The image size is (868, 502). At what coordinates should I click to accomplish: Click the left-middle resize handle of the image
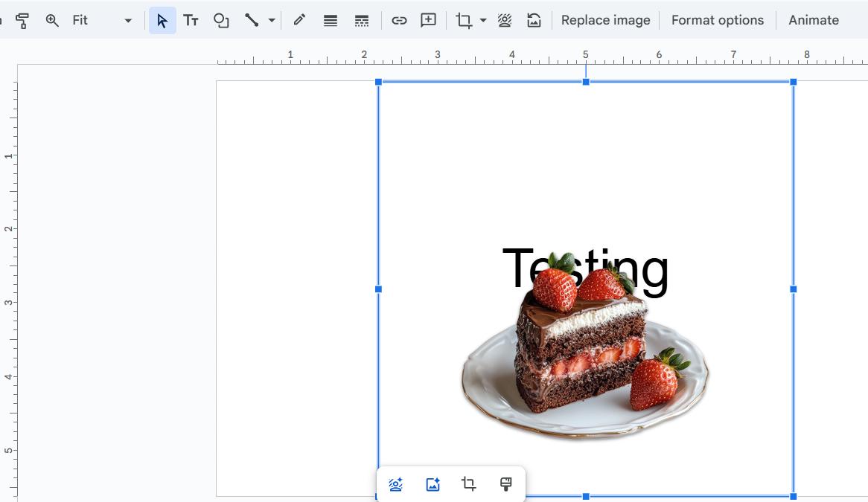pyautogui.click(x=379, y=289)
